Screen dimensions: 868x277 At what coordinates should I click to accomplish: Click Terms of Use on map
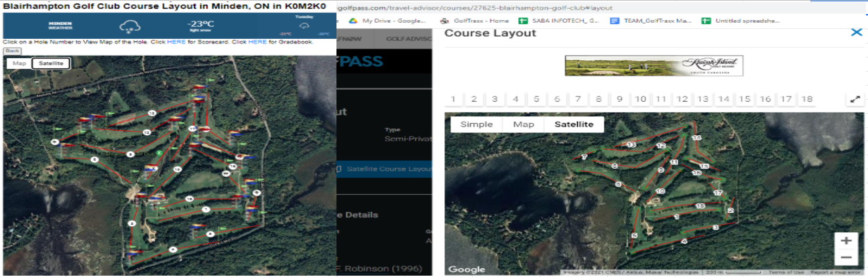[786, 272]
